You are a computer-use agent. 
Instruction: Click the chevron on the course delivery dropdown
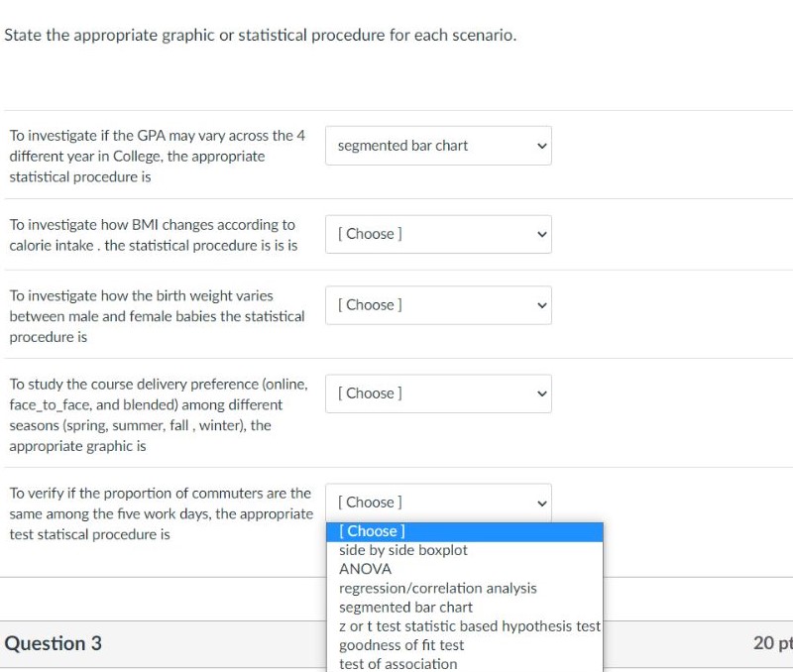pyautogui.click(x=543, y=393)
